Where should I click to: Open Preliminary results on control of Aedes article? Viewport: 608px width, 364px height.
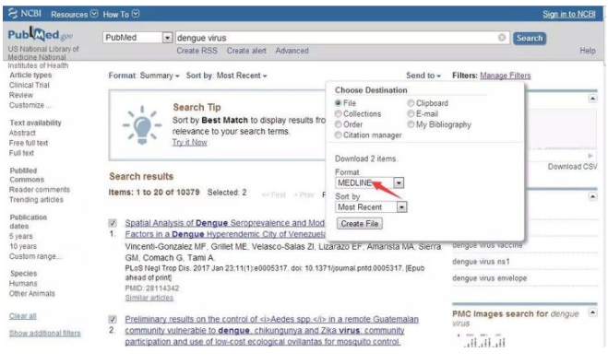click(x=271, y=330)
